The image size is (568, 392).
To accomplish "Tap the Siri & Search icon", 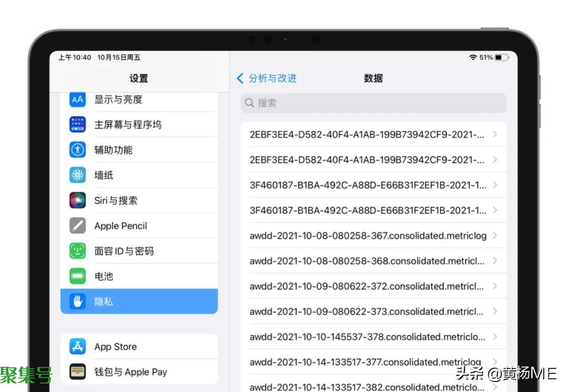I will [78, 200].
